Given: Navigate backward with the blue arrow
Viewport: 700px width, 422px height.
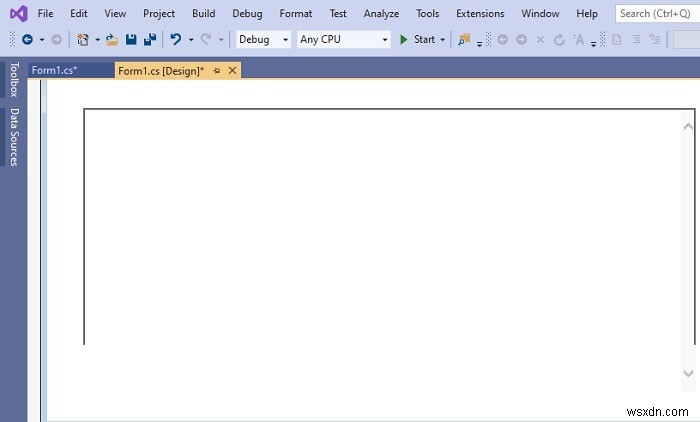Looking at the screenshot, I should pos(27,40).
